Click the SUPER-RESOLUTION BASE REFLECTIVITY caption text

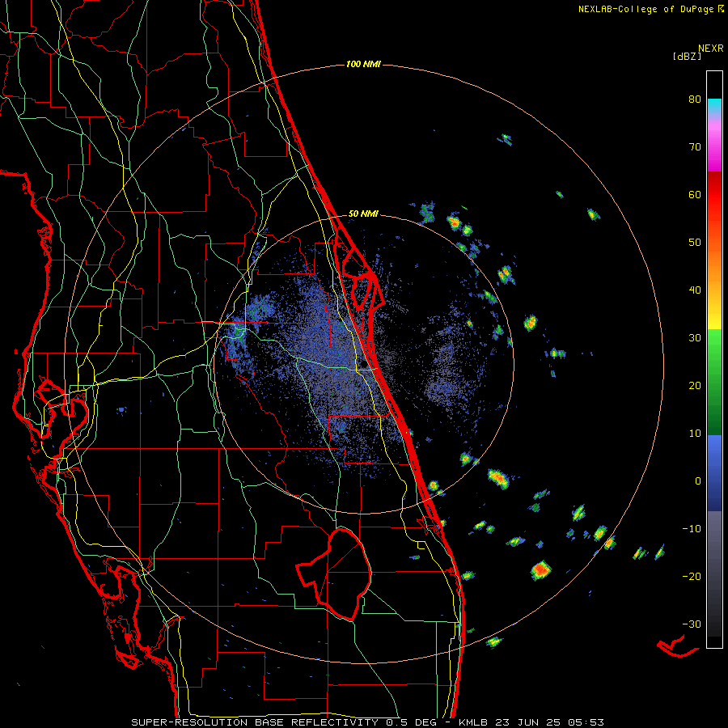tap(255, 722)
